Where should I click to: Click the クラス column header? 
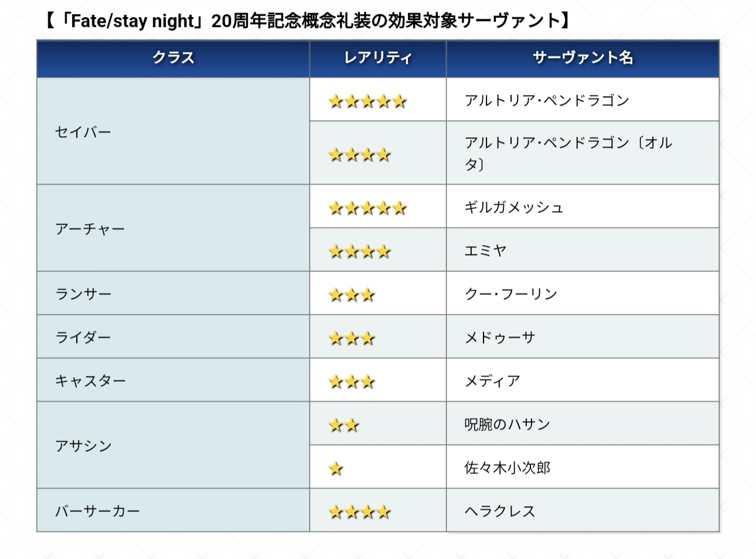173,58
